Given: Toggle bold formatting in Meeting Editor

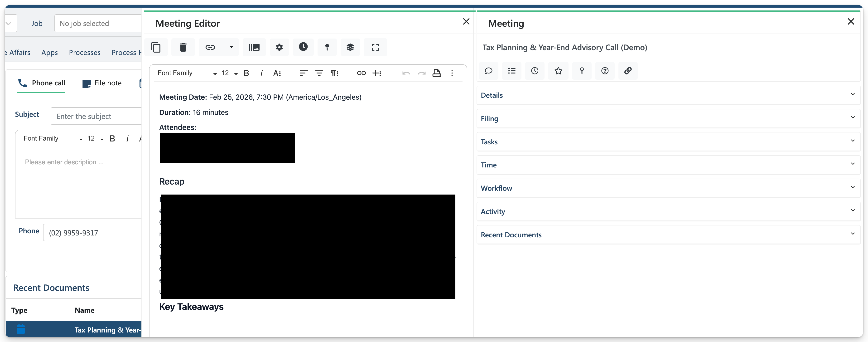Looking at the screenshot, I should (246, 73).
